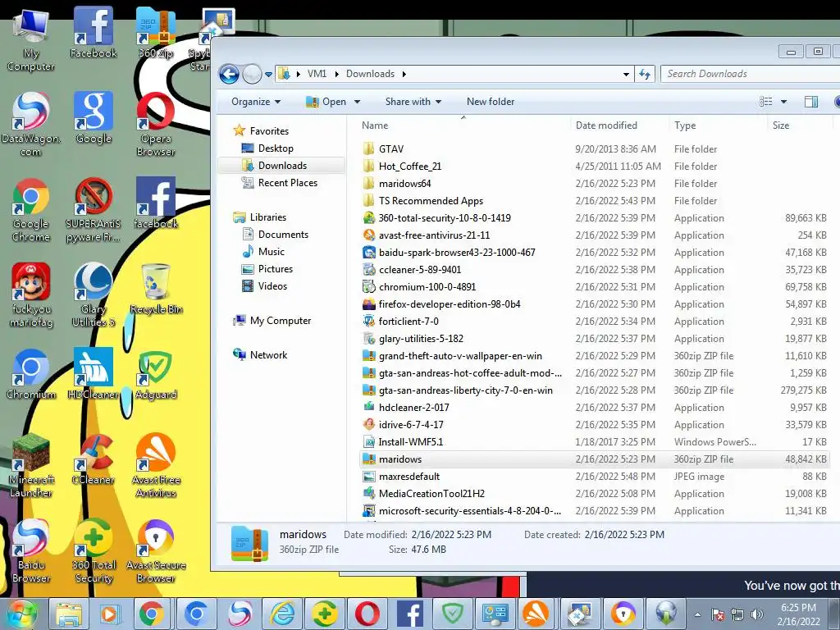The width and height of the screenshot is (840, 630).
Task: Click the Open toolbar button
Action: click(x=326, y=101)
